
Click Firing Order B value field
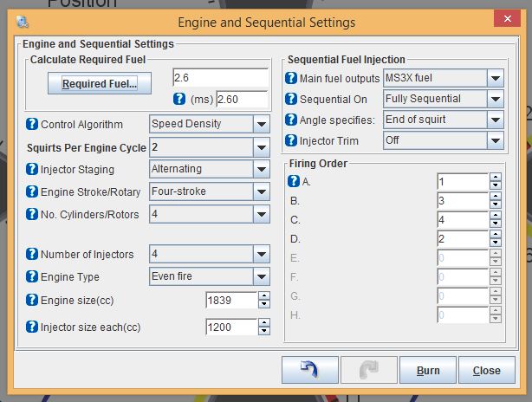pyautogui.click(x=463, y=201)
